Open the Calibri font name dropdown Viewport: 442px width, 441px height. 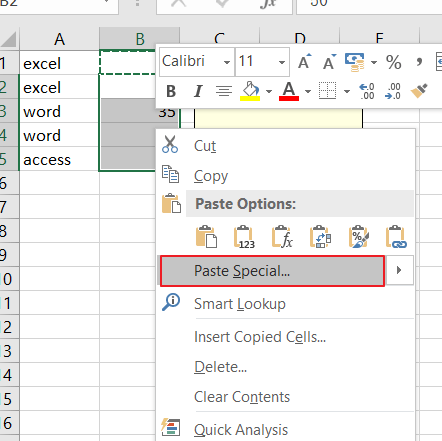click(x=227, y=62)
